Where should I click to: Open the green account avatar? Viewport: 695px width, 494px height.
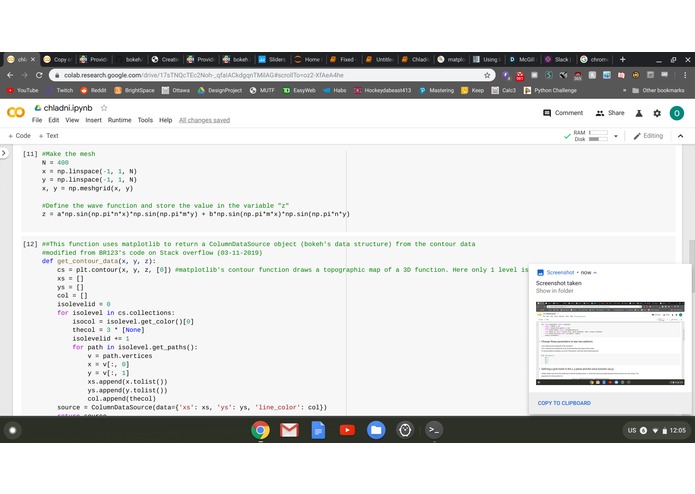[x=676, y=113]
